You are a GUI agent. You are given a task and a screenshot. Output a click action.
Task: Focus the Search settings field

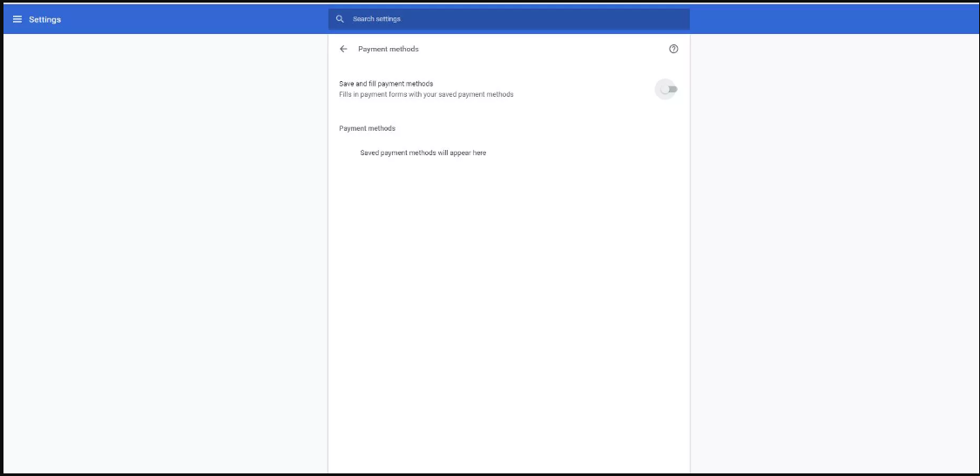click(509, 19)
